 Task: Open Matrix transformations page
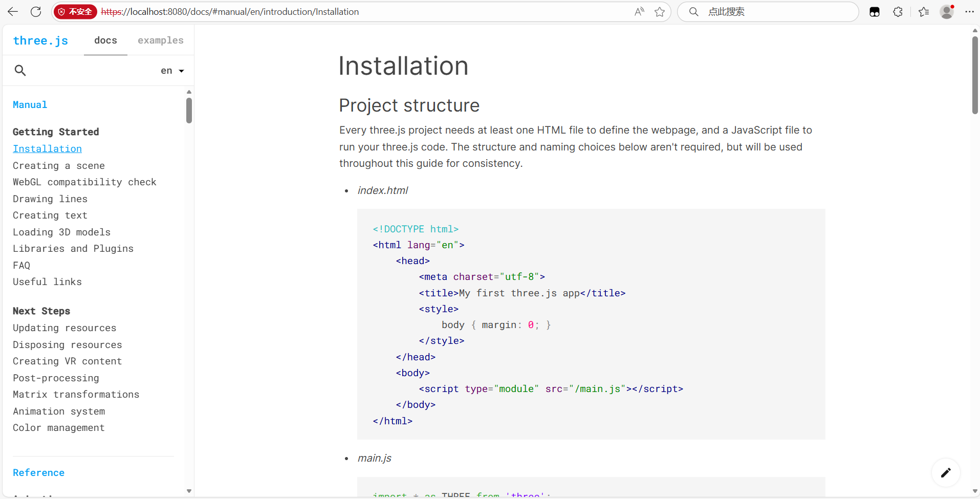point(76,395)
